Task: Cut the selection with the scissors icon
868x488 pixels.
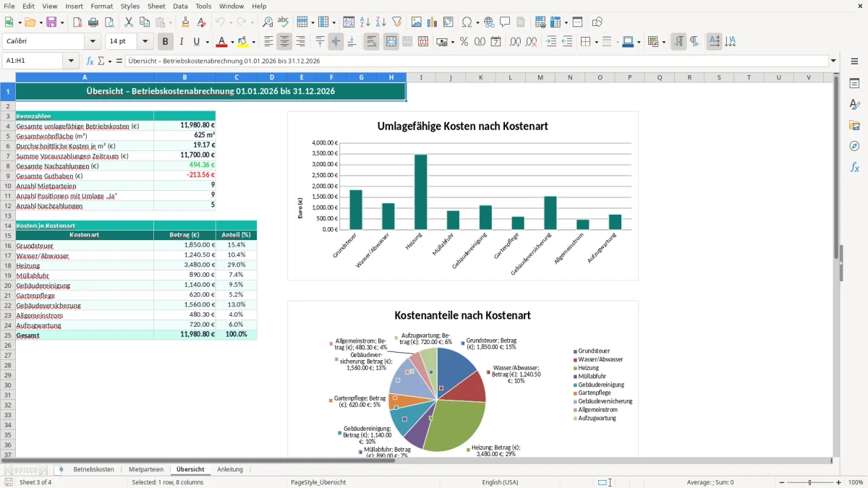Action: click(x=128, y=22)
